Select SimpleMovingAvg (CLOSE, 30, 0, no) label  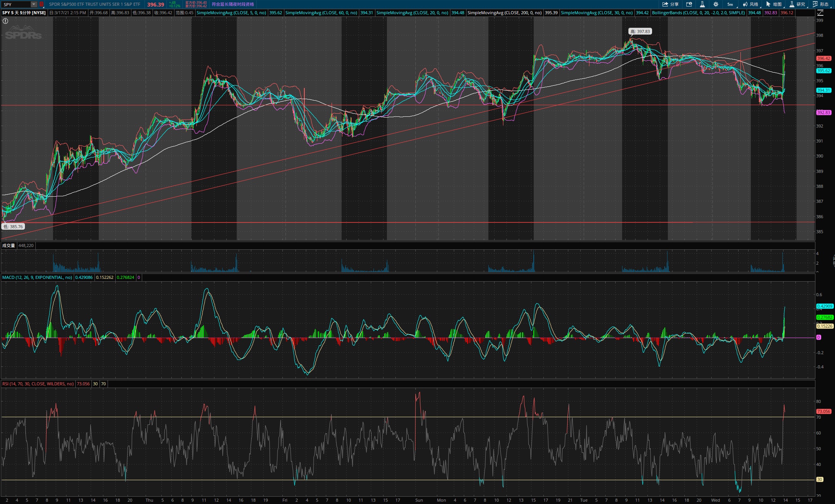597,13
